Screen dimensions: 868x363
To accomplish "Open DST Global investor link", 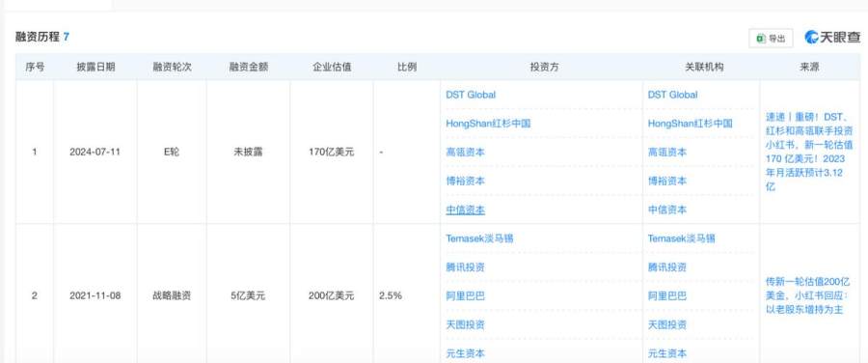I will 471,95.
